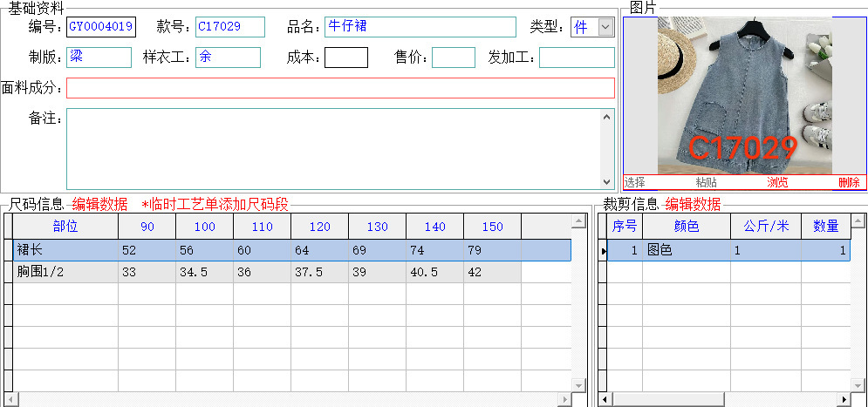Click the empty 售价 field
The height and width of the screenshot is (407, 868).
[454, 58]
